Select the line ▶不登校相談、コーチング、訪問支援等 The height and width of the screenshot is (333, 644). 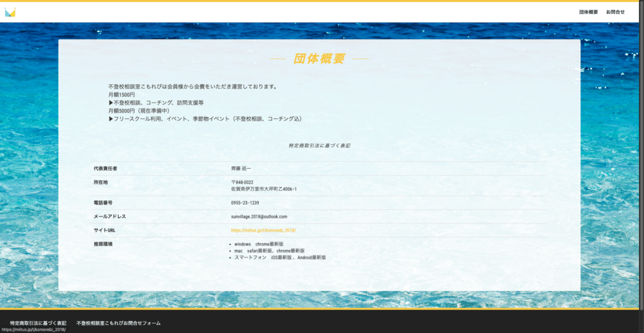pyautogui.click(x=156, y=103)
